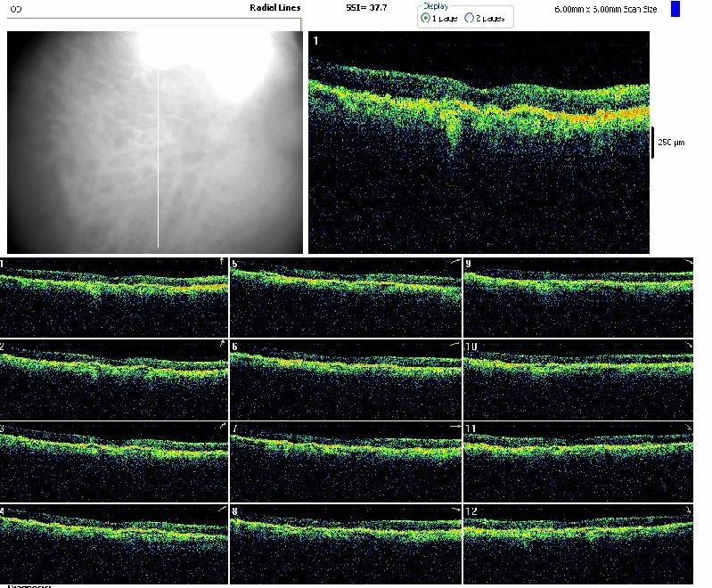This screenshot has height=588, width=712.
Task: Click the grayscale fundus image
Action: pos(155,143)
